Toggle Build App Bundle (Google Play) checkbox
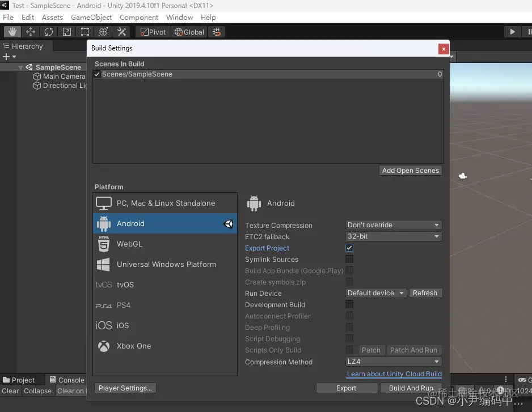Viewport: 532px width, 412px height. click(349, 270)
